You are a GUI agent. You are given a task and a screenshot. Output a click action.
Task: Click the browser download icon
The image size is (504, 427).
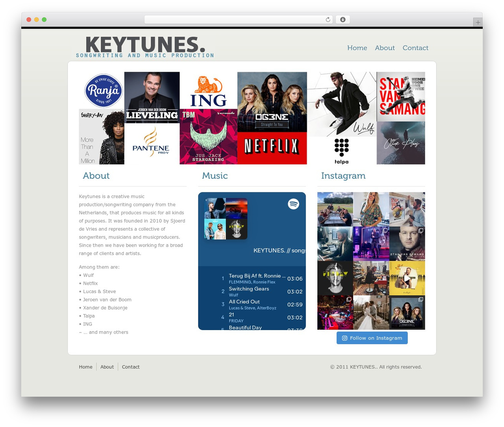coord(343,20)
